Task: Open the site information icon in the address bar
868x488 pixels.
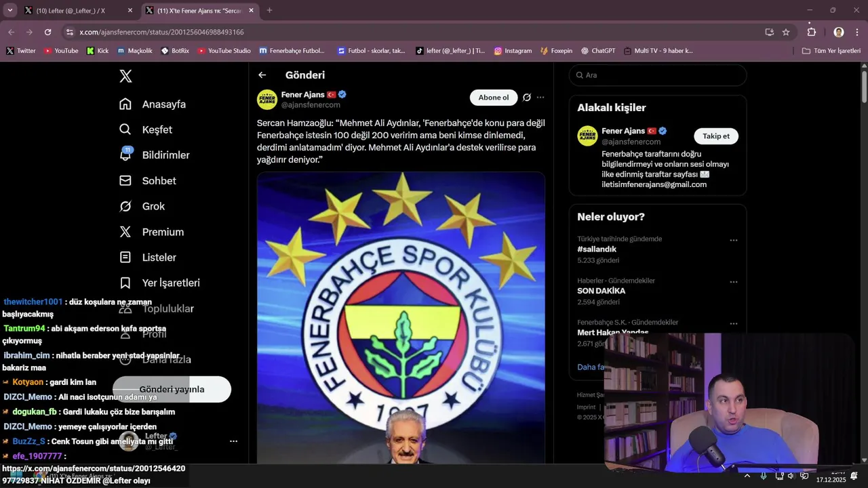Action: (69, 32)
